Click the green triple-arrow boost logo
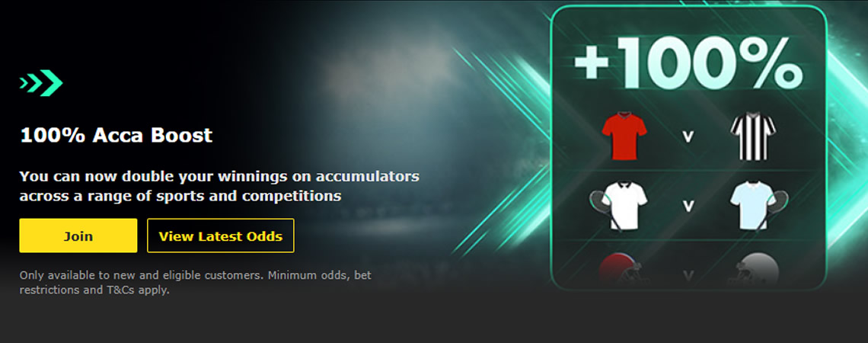 [x=41, y=83]
